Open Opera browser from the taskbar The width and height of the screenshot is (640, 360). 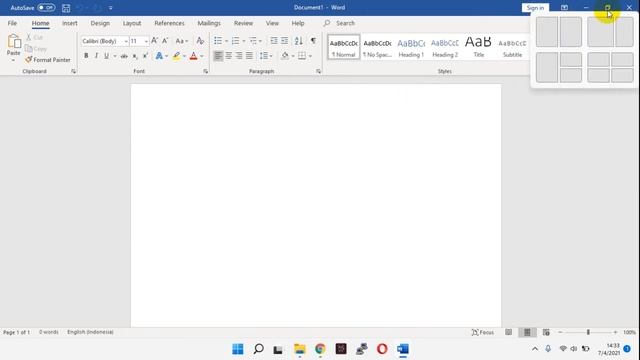pos(382,349)
